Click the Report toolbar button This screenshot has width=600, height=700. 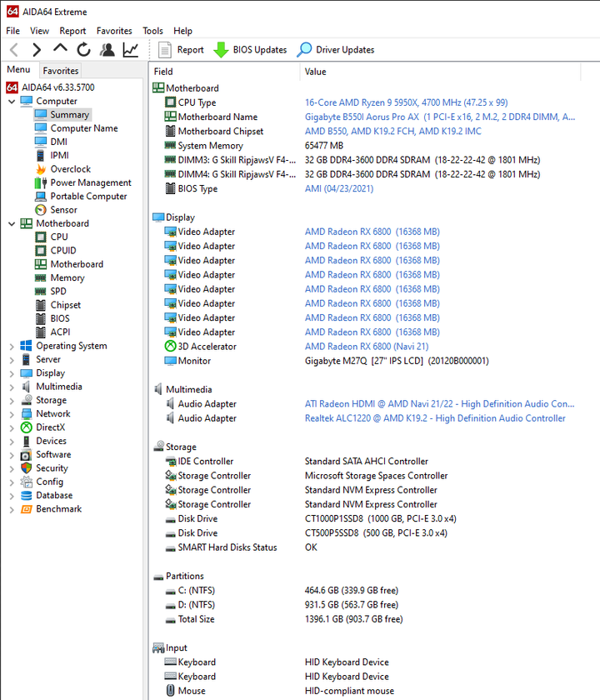click(x=181, y=49)
